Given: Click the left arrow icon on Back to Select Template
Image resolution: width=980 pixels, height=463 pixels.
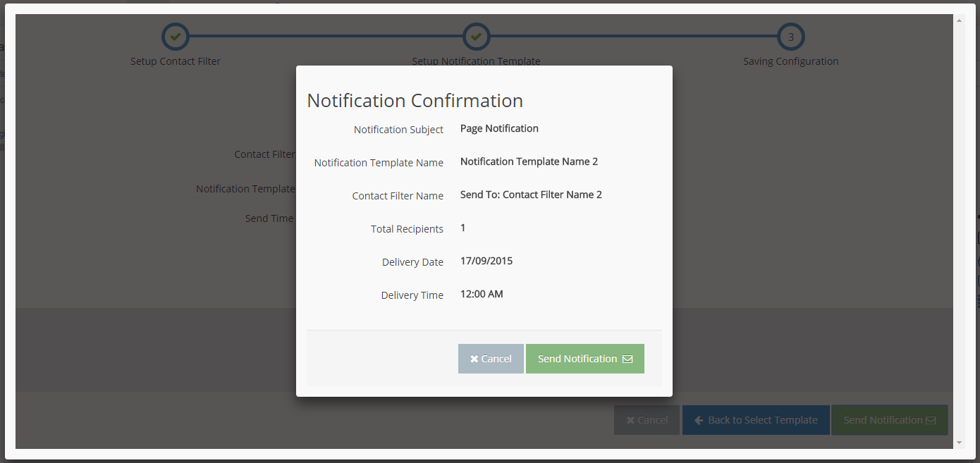Looking at the screenshot, I should [x=699, y=420].
